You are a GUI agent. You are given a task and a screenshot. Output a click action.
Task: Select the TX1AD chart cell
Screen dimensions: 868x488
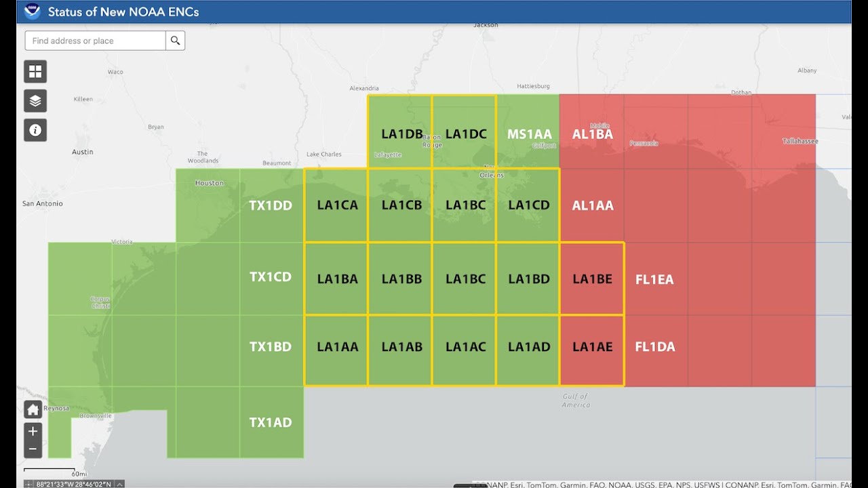coord(271,422)
